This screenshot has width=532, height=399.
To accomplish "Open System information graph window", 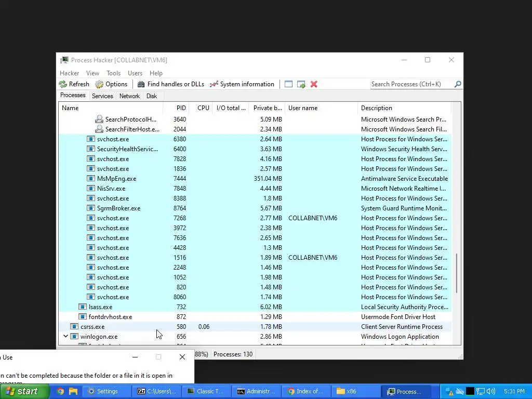I will pos(242,84).
